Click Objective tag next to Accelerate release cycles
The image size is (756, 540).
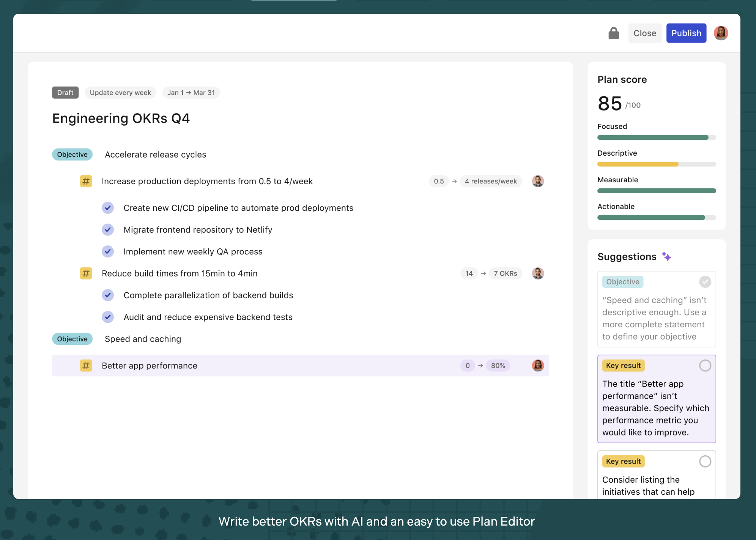[x=72, y=155]
